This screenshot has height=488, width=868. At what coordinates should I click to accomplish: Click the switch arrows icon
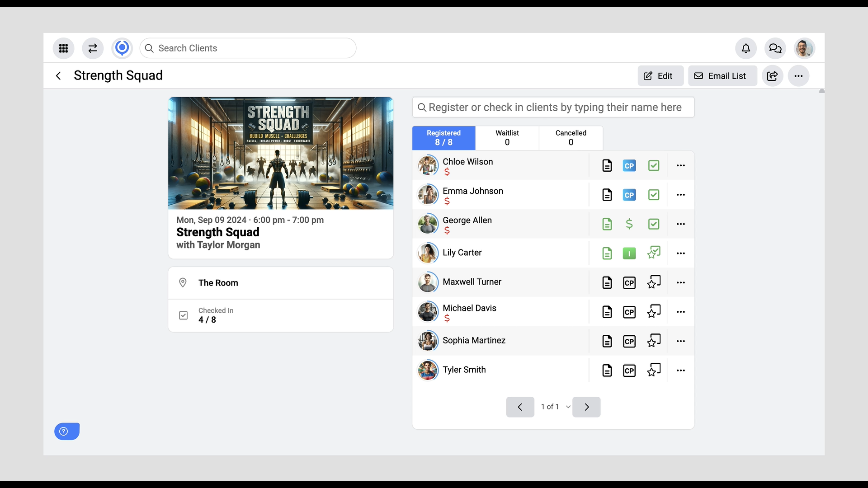93,48
